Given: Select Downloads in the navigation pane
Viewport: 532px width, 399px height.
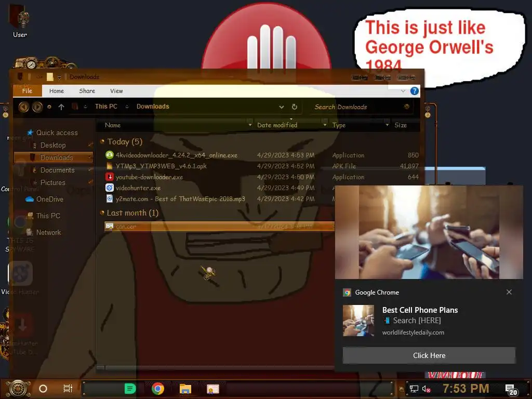Looking at the screenshot, I should coord(54,157).
